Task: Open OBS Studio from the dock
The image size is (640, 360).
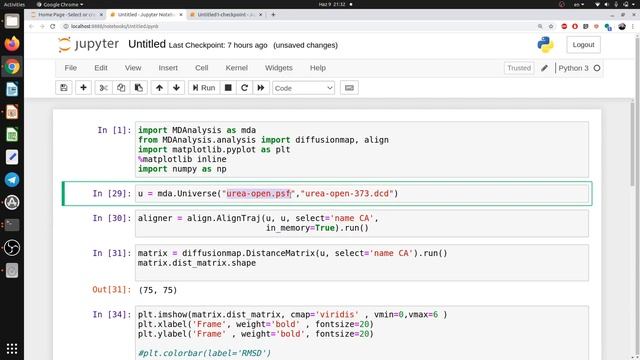Action: (12, 248)
